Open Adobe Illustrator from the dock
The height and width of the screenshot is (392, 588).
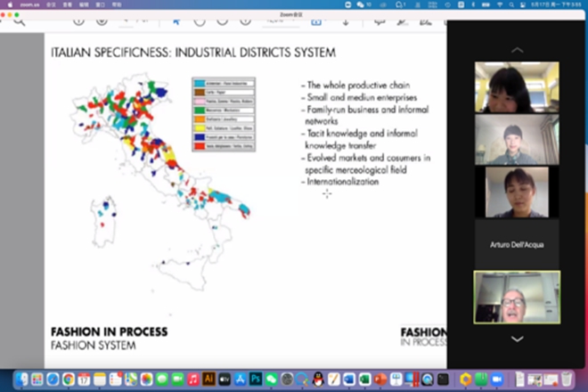(x=209, y=380)
